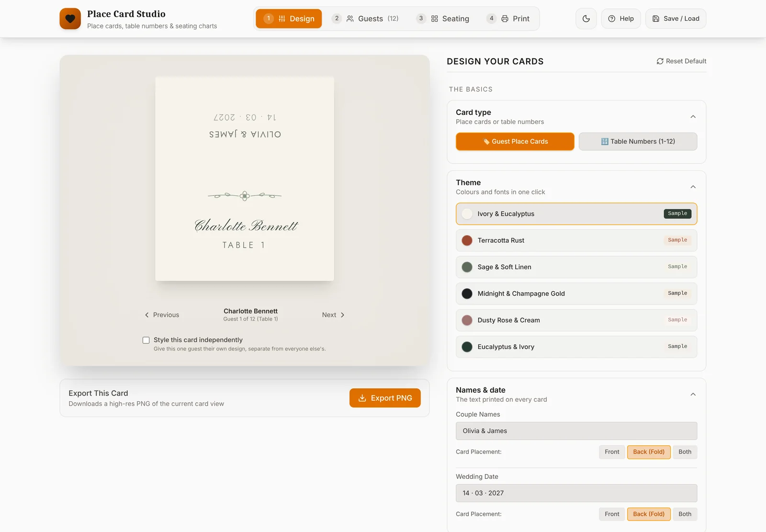Select the Dusty Rose & Cream theme
This screenshot has height=532, width=766.
click(x=576, y=320)
